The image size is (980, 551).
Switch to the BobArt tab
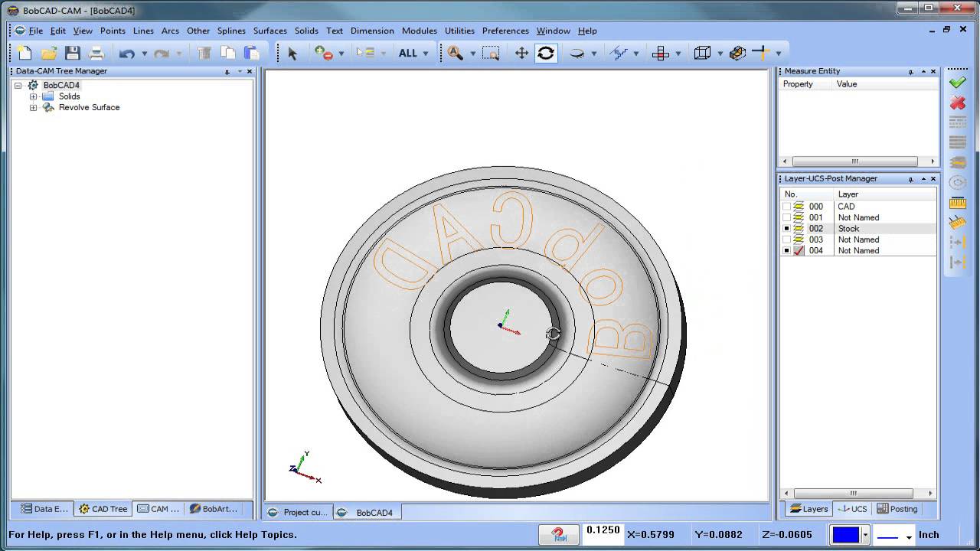click(x=214, y=509)
